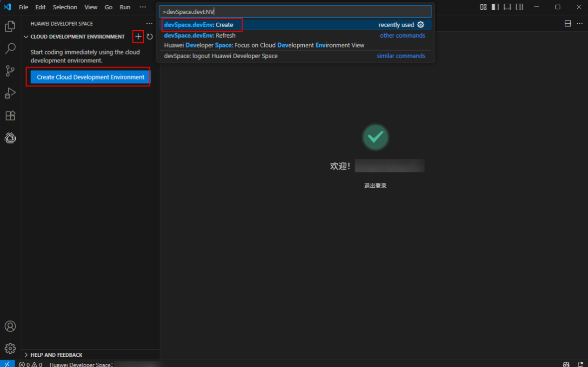Open Huawei Developer Space panel more actions
This screenshot has height=367, width=588.
[149, 23]
